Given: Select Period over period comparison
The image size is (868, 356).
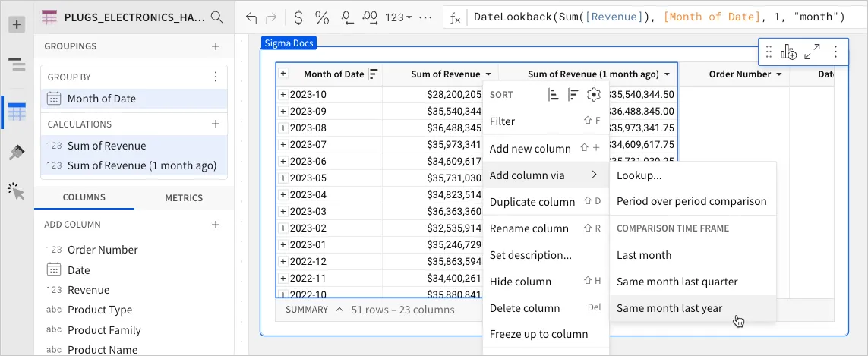Looking at the screenshot, I should [693, 201].
